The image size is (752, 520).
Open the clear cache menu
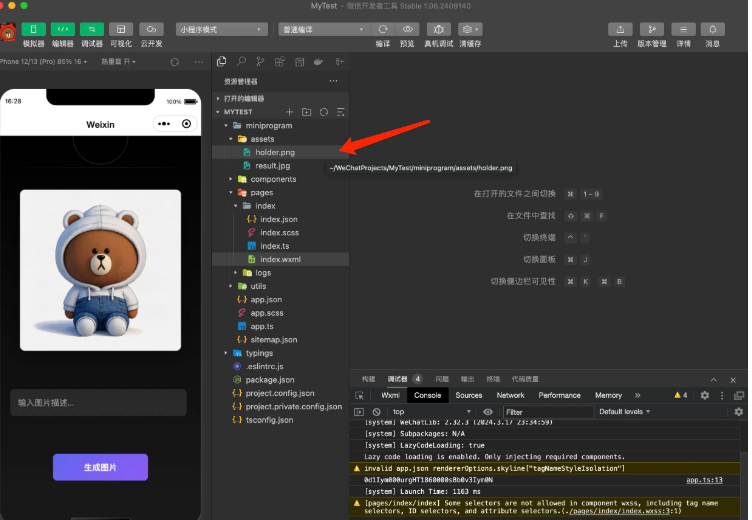(470, 29)
